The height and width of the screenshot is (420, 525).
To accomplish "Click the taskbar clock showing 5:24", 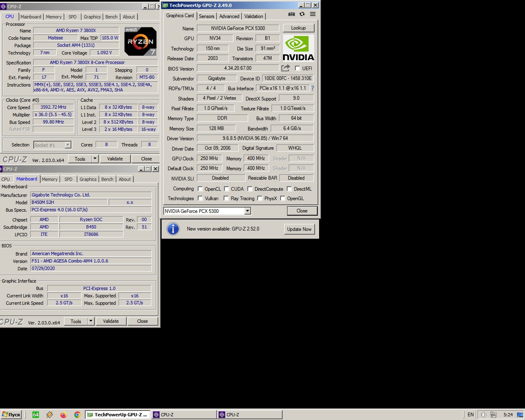I will pyautogui.click(x=508, y=415).
